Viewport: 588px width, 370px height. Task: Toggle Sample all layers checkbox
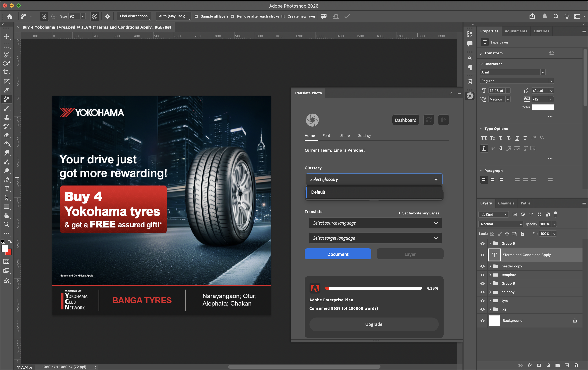[196, 16]
